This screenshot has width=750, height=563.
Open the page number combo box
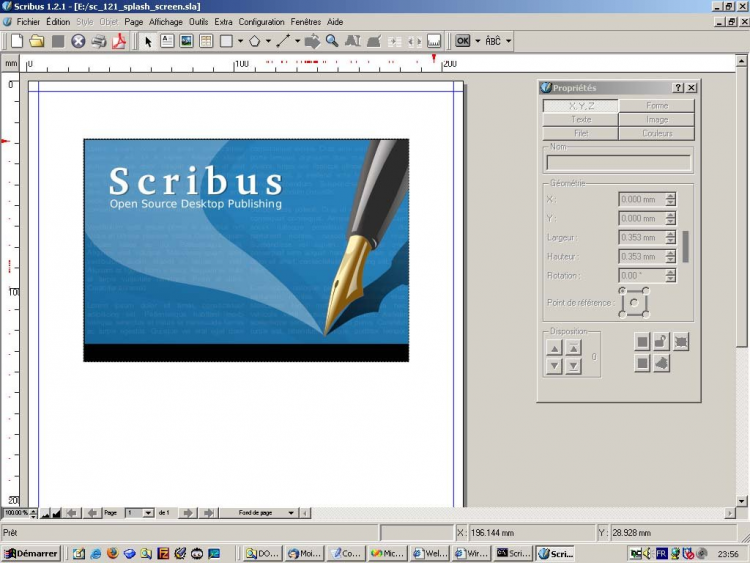point(139,513)
